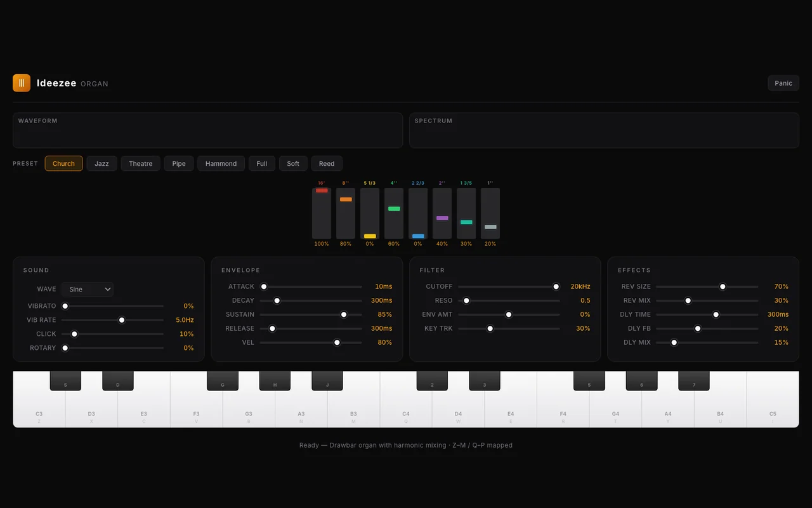Choose the Pipe preset
This screenshot has width=812, height=508.
(179, 164)
